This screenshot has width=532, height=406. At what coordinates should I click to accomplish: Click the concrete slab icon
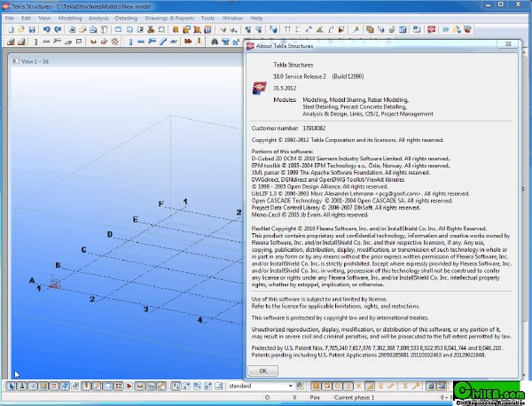[x=68, y=42]
